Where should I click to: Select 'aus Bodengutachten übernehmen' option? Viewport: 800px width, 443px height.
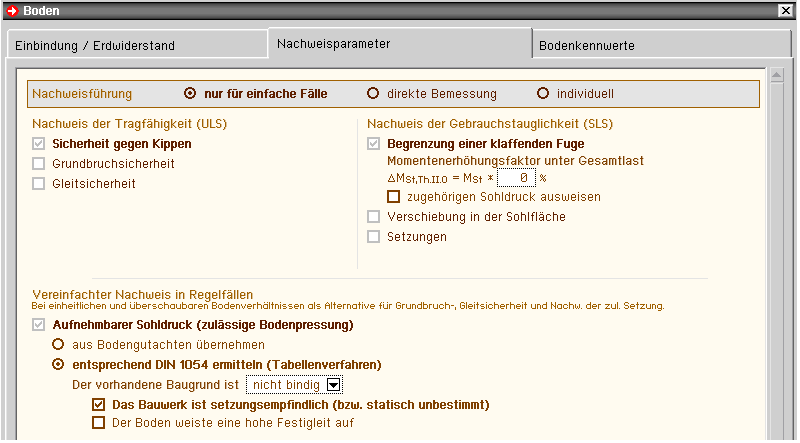[x=58, y=344]
